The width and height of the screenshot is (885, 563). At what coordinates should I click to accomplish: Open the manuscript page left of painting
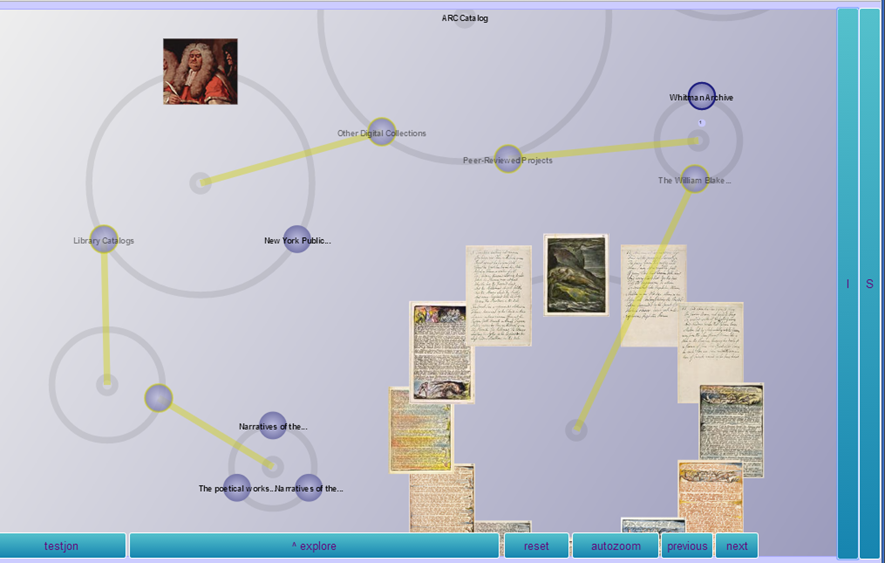(x=498, y=295)
